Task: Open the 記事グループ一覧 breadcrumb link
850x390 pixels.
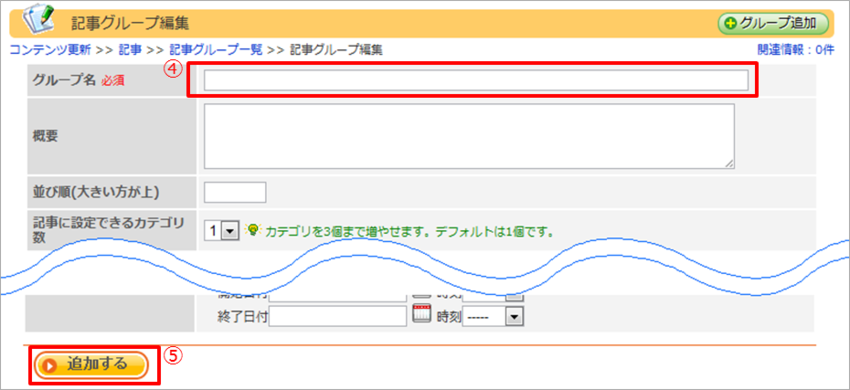Action: coord(216,50)
